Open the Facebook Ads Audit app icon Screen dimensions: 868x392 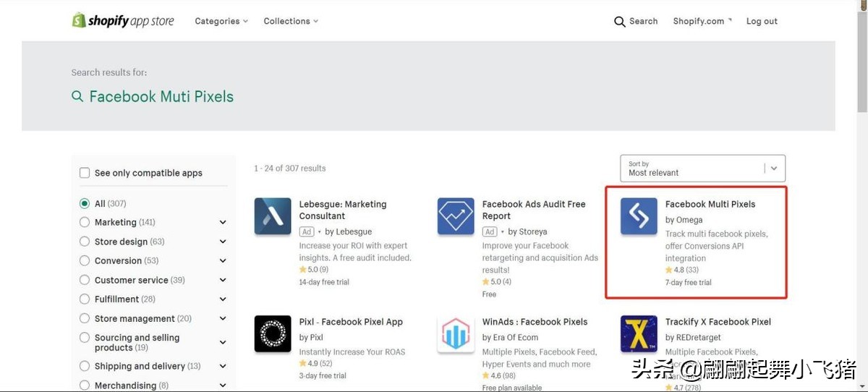456,216
